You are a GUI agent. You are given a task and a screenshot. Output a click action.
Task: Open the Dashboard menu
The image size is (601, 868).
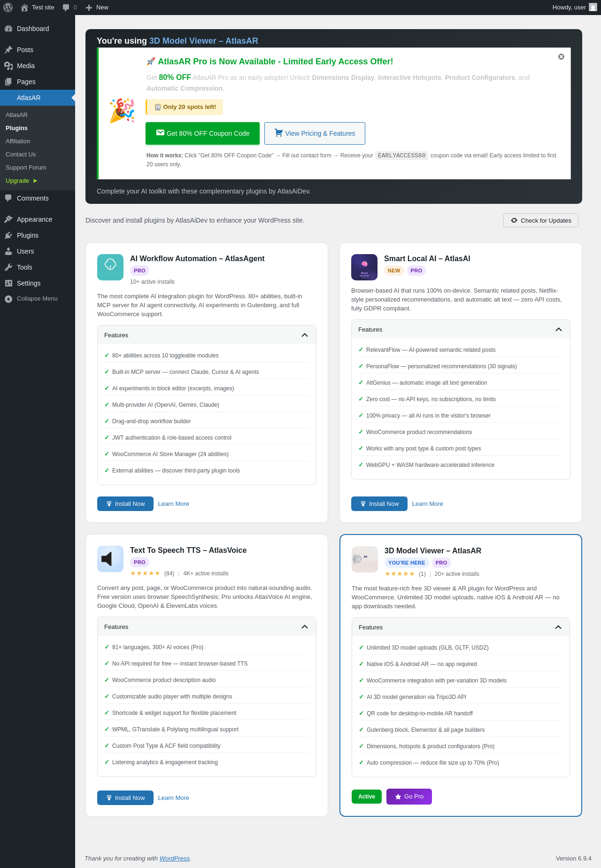[38, 29]
